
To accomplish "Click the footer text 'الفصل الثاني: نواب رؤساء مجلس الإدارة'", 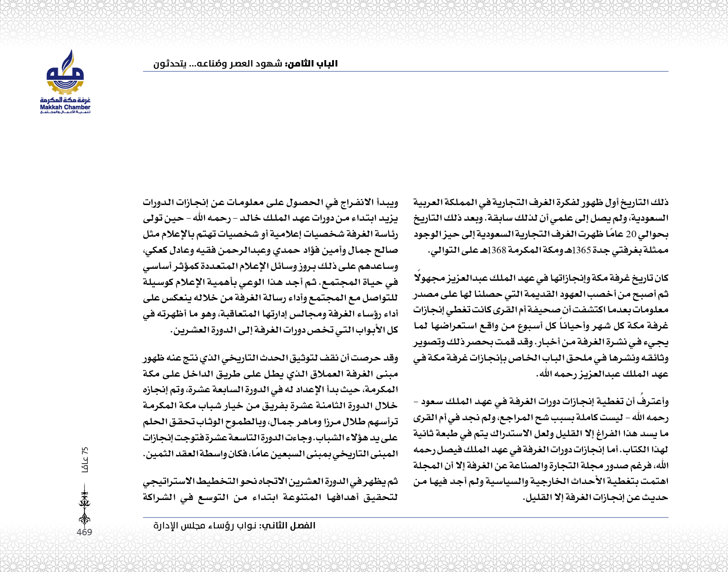I will point(234,526).
